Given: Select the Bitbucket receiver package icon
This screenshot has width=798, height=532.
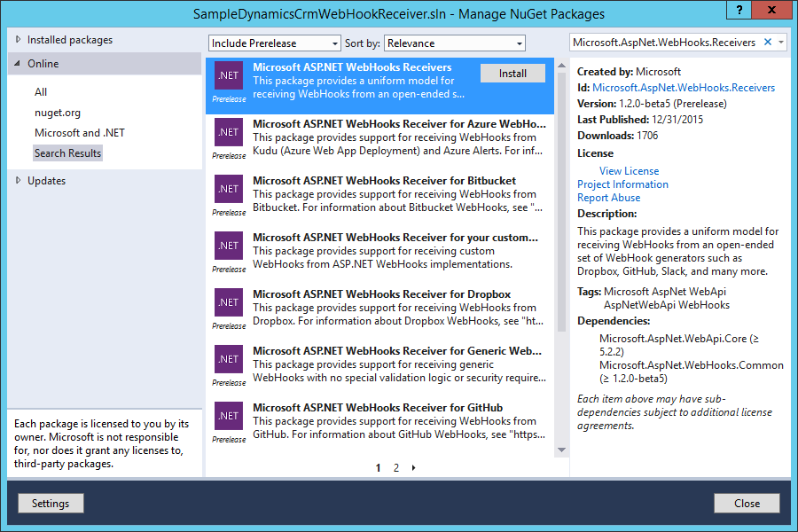Looking at the screenshot, I should [229, 189].
